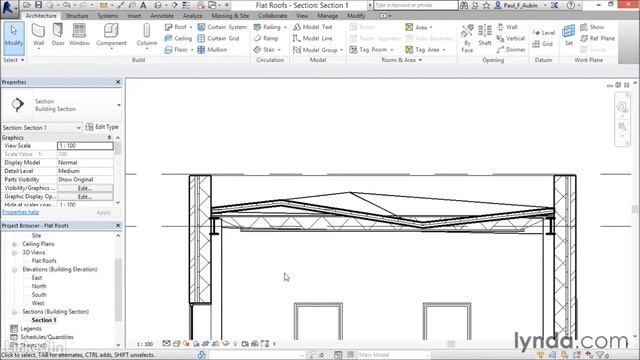Expand the Room & Area panel
640x360 pixels.
click(x=402, y=60)
